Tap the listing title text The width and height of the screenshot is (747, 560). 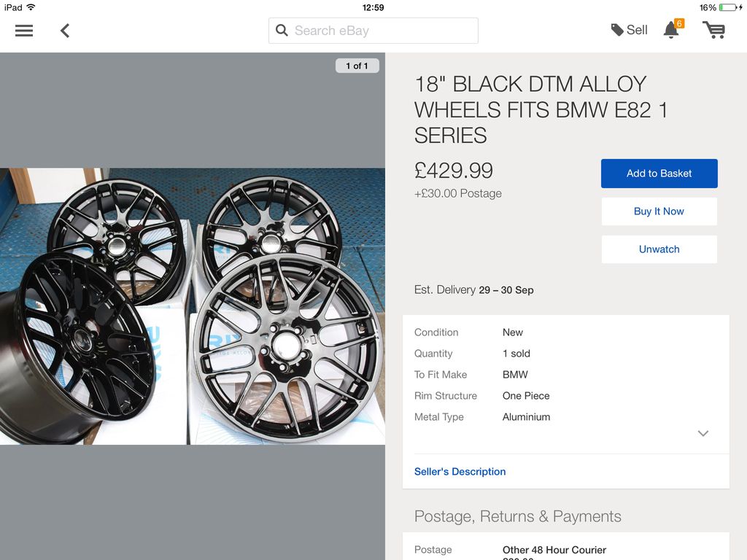tap(541, 109)
